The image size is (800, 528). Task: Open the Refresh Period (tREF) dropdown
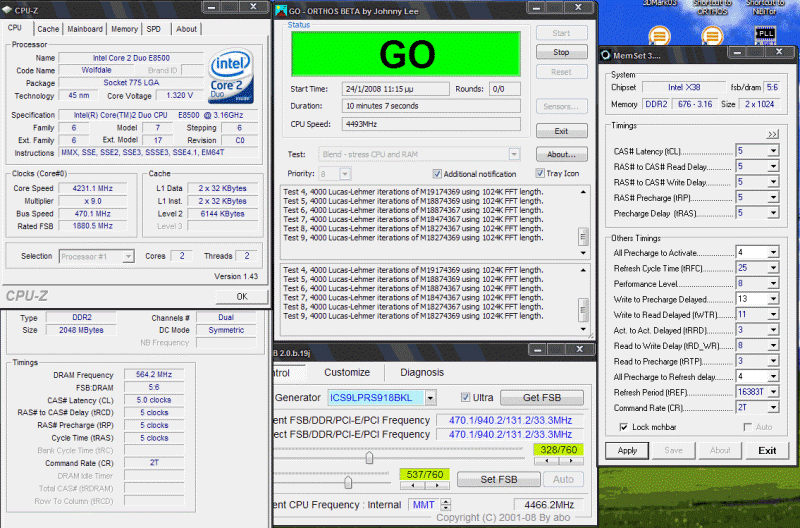pyautogui.click(x=773, y=392)
